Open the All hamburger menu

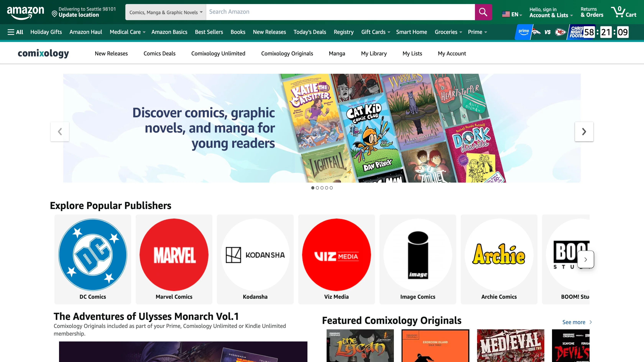[15, 32]
